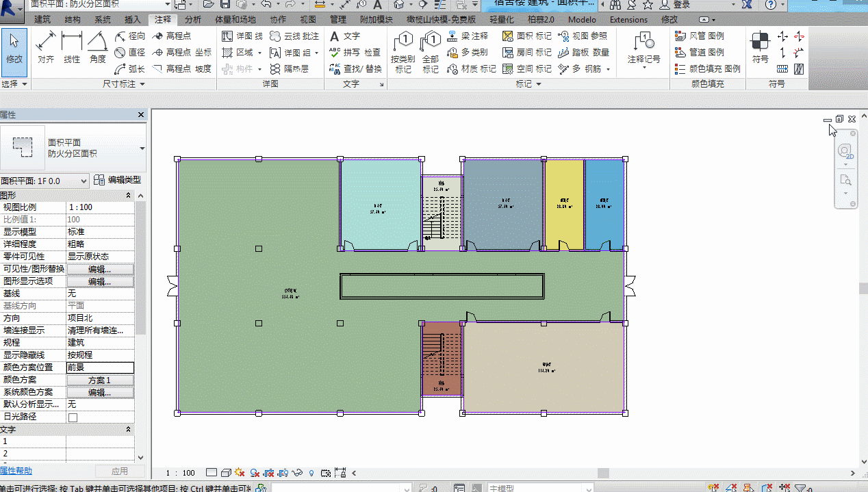Pick the 弧长 arc length dimension tool
This screenshot has width=868, height=492.
pos(130,68)
